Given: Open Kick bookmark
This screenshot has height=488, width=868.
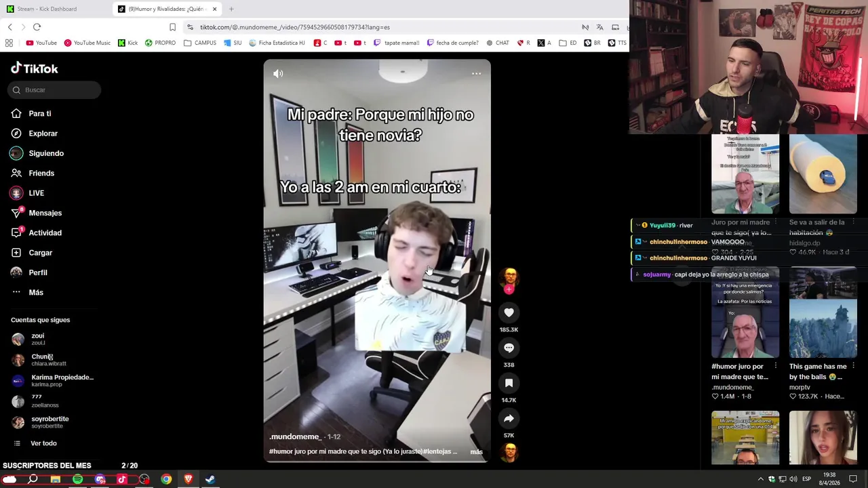Looking at the screenshot, I should [x=127, y=43].
